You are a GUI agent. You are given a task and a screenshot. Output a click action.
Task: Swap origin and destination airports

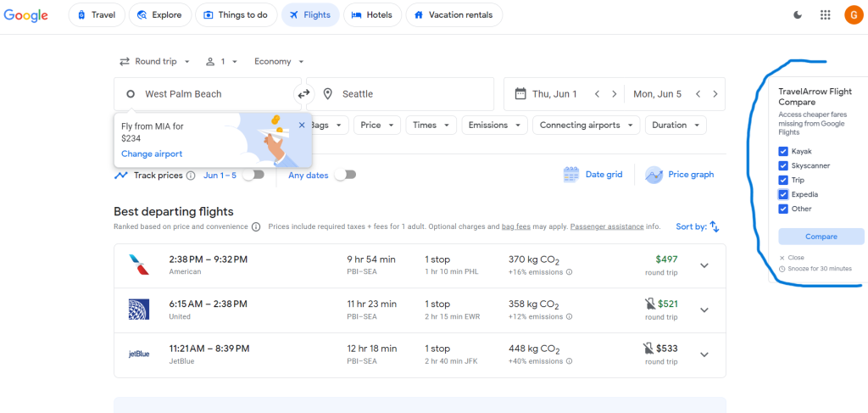pyautogui.click(x=303, y=94)
